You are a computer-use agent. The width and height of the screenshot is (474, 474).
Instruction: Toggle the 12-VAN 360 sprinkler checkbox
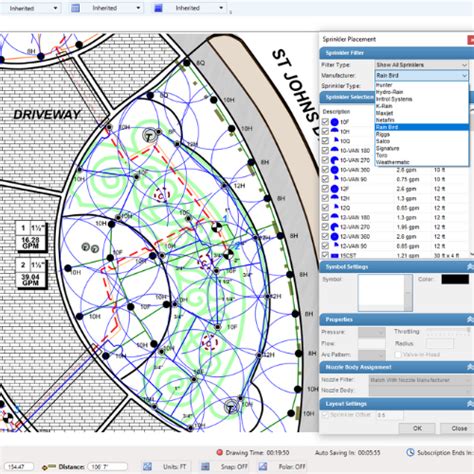[325, 236]
